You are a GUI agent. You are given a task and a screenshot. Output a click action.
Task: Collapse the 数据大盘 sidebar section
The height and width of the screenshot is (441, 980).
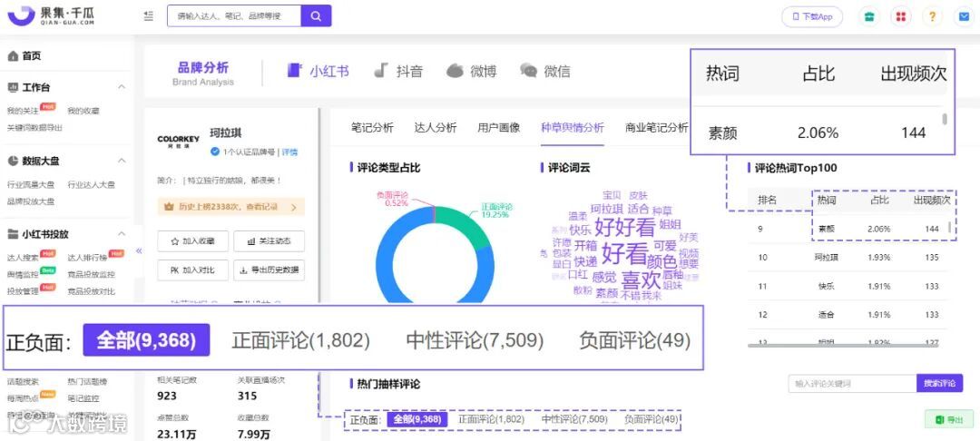coord(122,161)
